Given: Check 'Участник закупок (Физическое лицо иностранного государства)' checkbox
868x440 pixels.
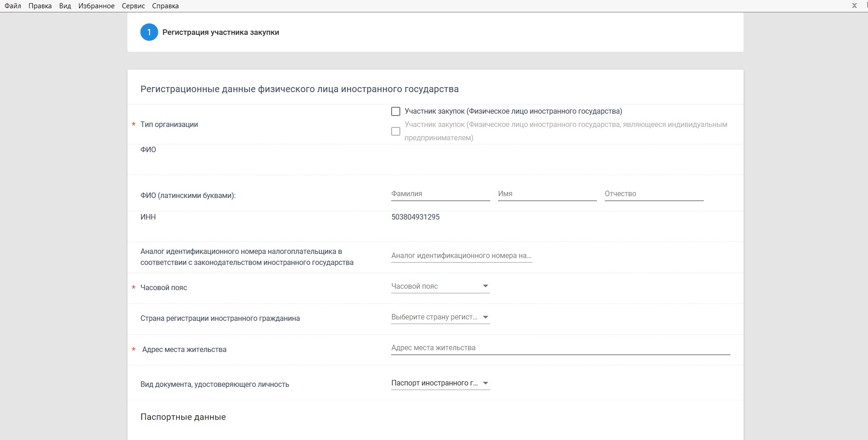Looking at the screenshot, I should [396, 111].
